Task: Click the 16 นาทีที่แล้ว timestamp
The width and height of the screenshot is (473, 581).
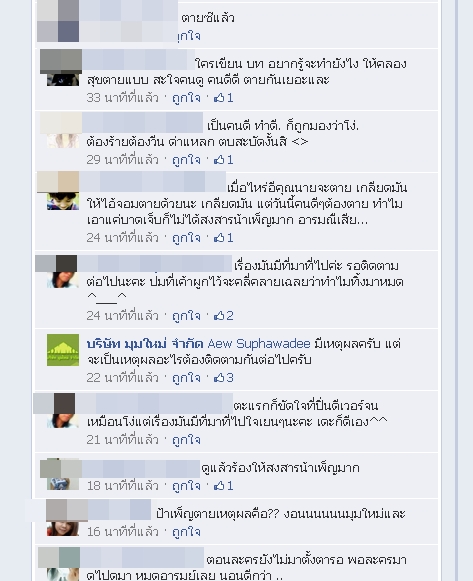Action: pyautogui.click(x=123, y=532)
